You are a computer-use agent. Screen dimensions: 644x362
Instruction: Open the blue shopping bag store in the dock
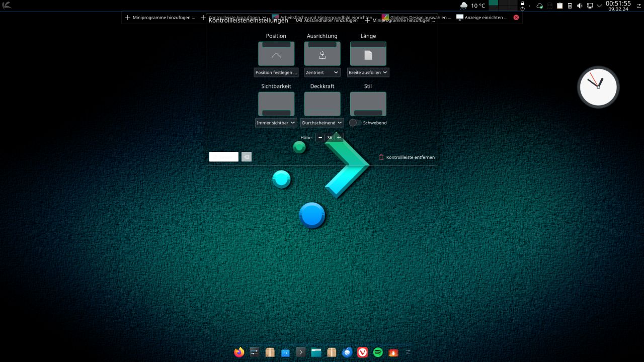point(285,352)
